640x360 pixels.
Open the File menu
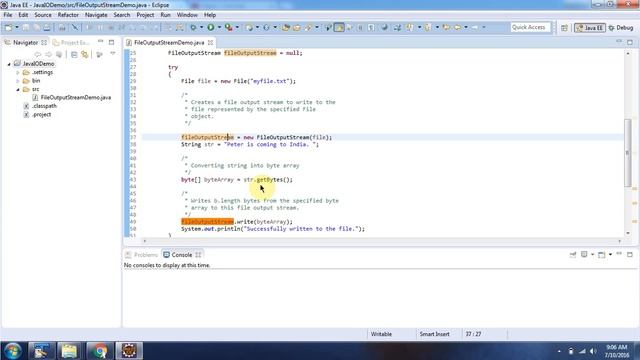coord(8,15)
